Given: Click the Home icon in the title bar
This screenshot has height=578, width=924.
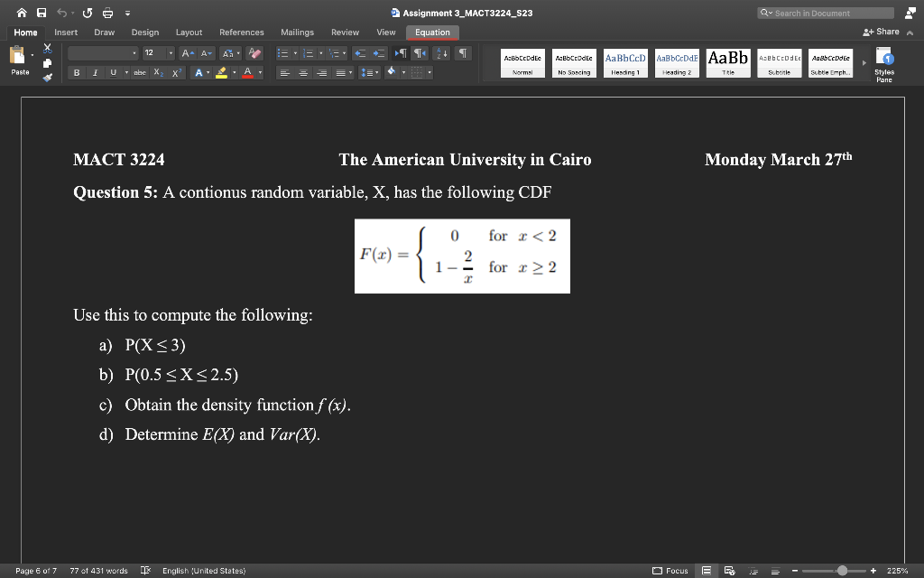Looking at the screenshot, I should 22,13.
